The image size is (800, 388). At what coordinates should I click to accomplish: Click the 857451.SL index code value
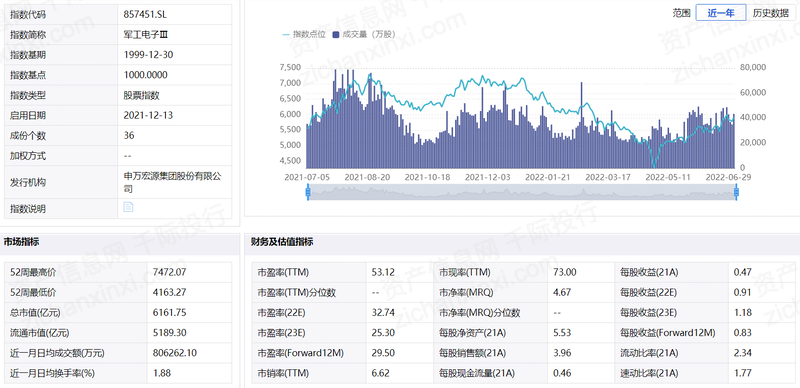(x=145, y=14)
